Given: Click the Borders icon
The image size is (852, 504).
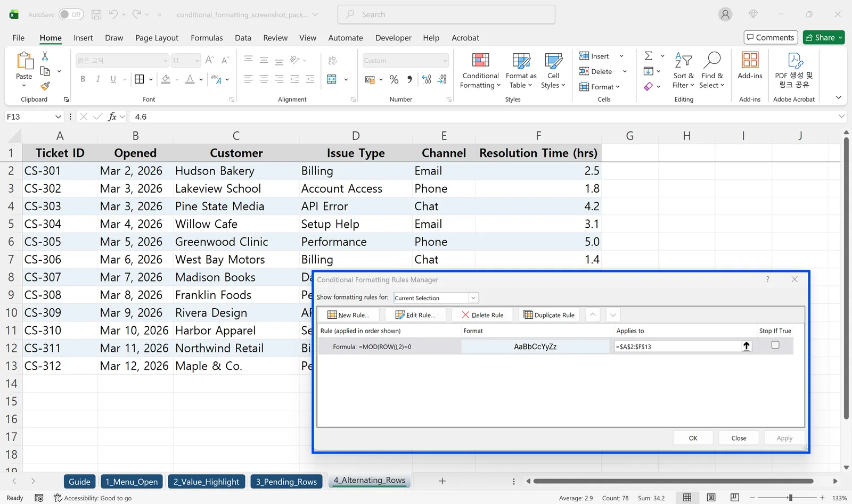Looking at the screenshot, I should click(140, 79).
